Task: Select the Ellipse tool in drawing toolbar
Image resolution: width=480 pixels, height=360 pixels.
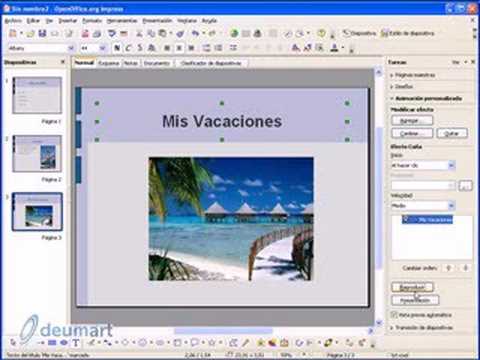Action: pyautogui.click(x=64, y=343)
